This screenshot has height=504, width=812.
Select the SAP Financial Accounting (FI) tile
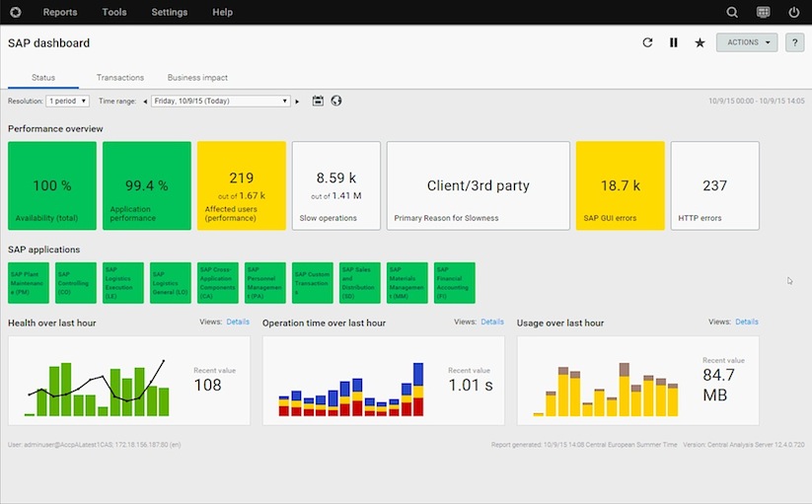(455, 283)
